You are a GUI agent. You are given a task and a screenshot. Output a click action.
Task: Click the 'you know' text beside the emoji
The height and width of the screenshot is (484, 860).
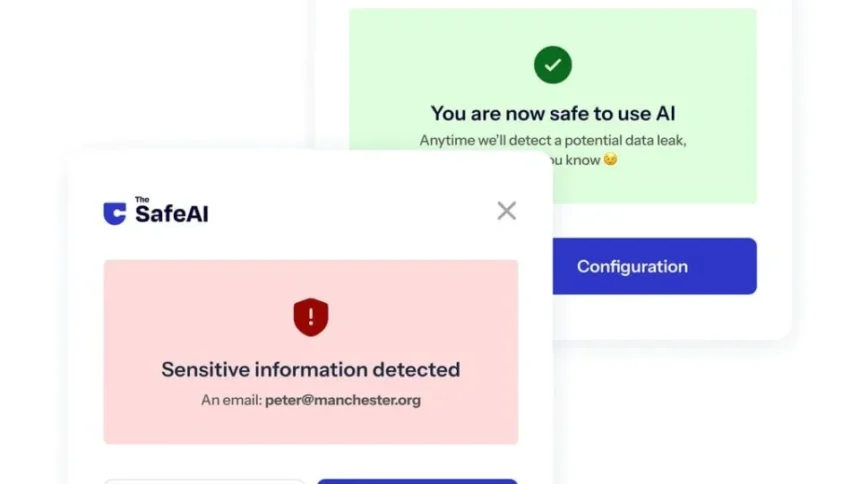point(575,159)
